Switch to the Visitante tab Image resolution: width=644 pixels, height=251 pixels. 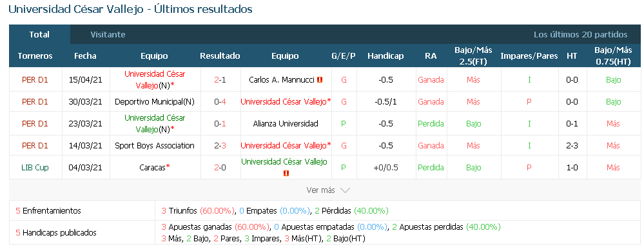click(x=108, y=34)
